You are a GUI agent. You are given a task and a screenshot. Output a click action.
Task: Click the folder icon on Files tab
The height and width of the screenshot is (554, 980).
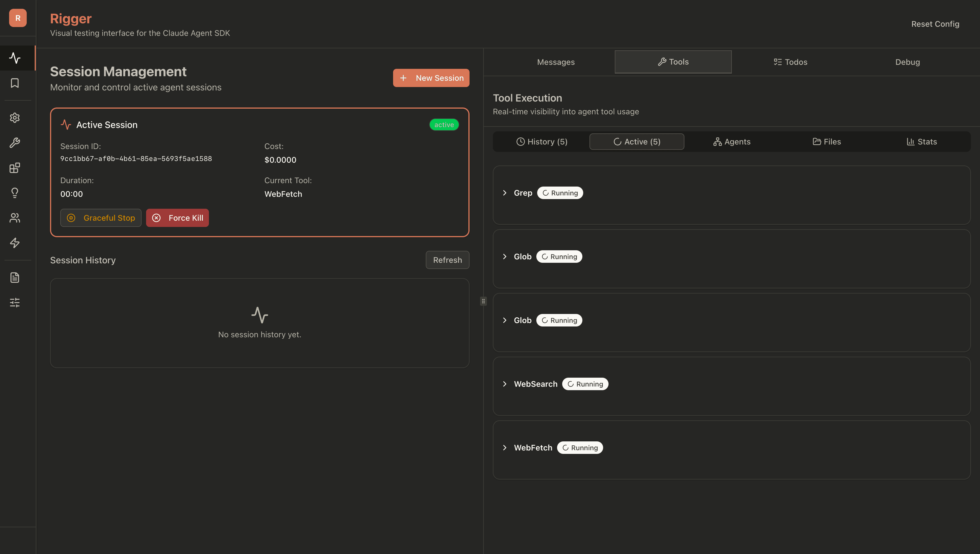pyautogui.click(x=817, y=142)
